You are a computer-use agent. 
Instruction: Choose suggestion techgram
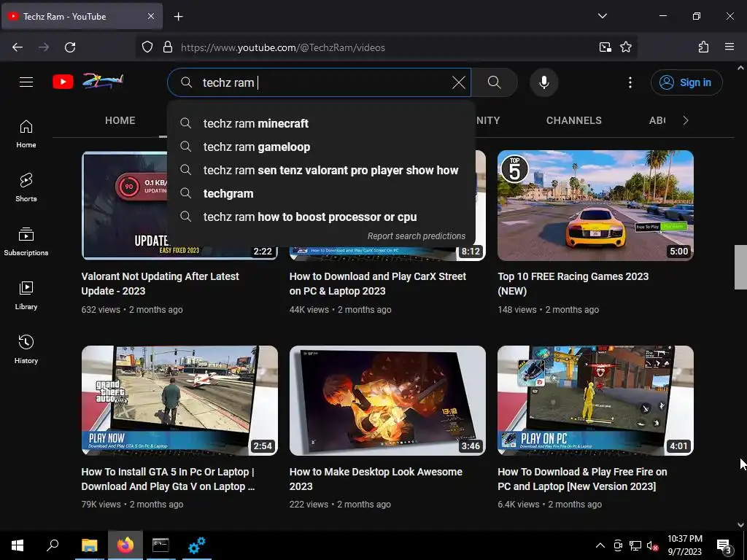pos(321,193)
